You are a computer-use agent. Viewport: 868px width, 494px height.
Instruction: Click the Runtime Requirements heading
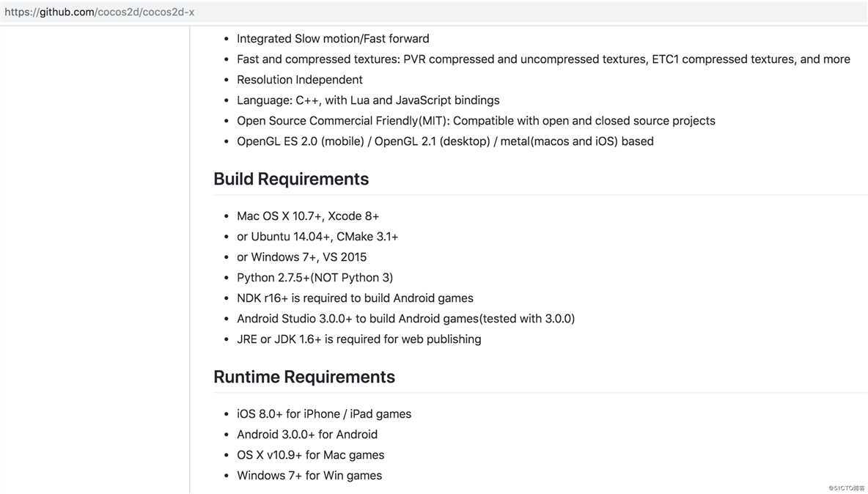304,377
